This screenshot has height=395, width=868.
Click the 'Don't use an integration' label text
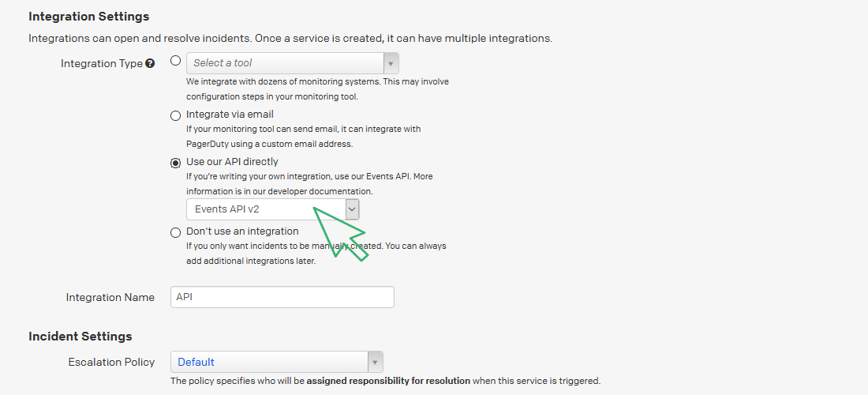(x=242, y=231)
